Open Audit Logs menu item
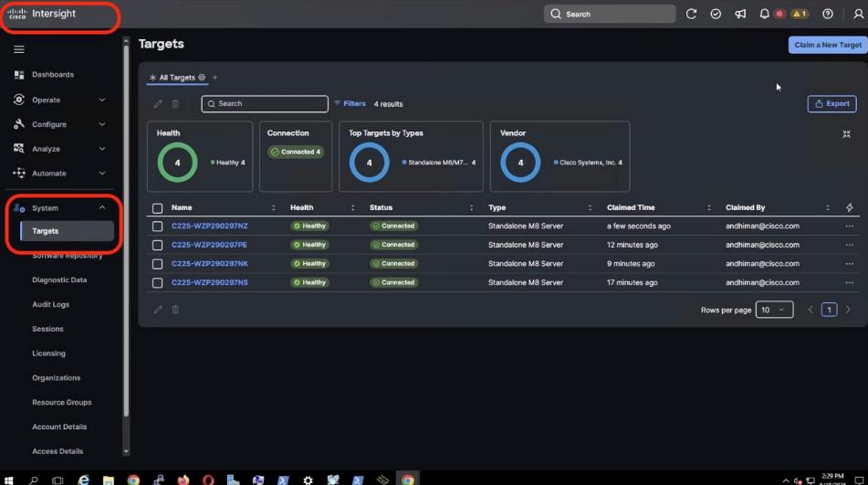 (x=50, y=304)
